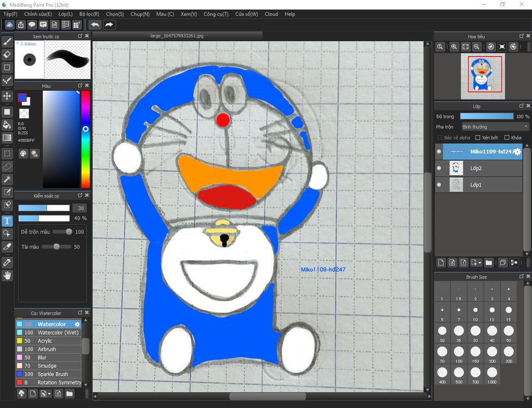Click the fit-to-window icon in navigator

pos(465,47)
